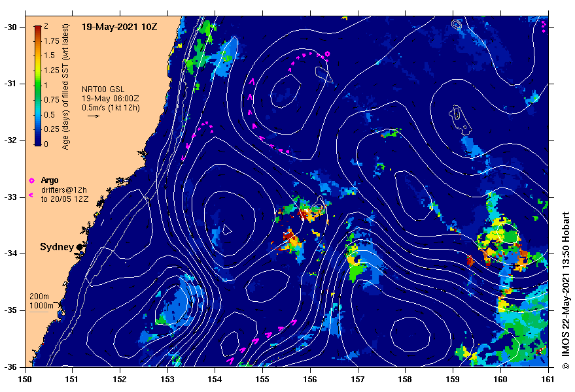This screenshot has height=392, width=575.
Task: Click the Argo legend circle symbol
Action: [x=31, y=180]
